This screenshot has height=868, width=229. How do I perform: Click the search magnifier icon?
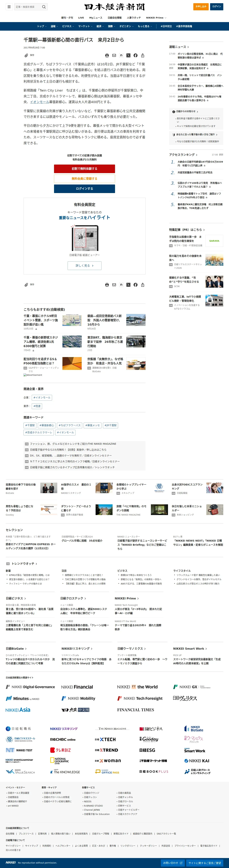[x=44, y=7]
